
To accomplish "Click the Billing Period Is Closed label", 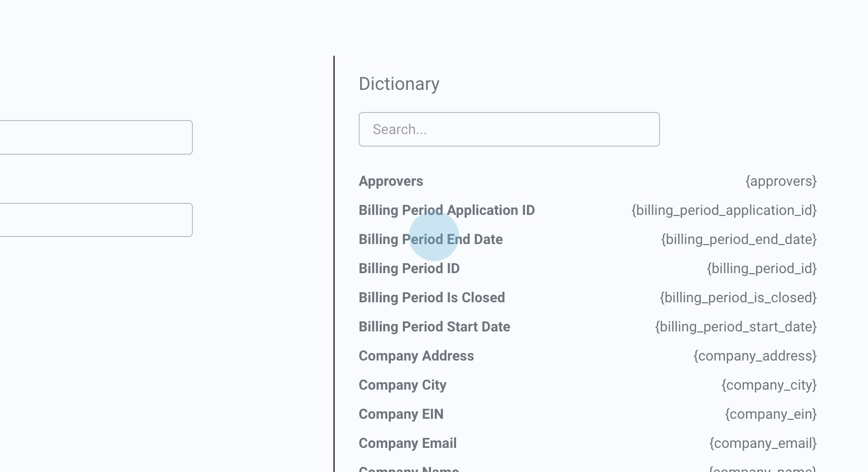I will click(431, 298).
